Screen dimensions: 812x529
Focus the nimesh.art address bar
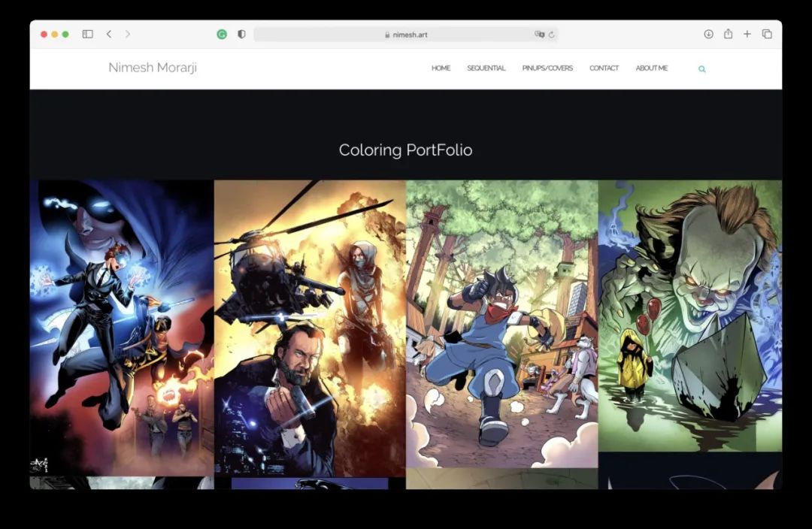[406, 35]
